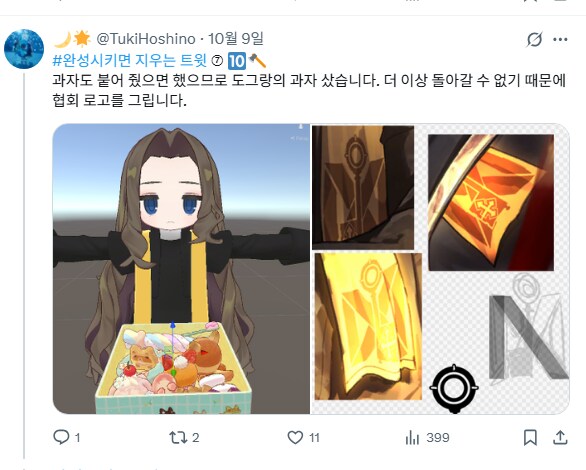Open the orange banner emblem image
Viewport: 586px width, 470px height.
pos(491,202)
